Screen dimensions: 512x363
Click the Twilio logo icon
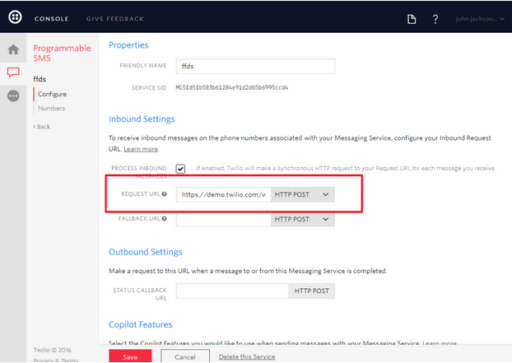pyautogui.click(x=15, y=17)
